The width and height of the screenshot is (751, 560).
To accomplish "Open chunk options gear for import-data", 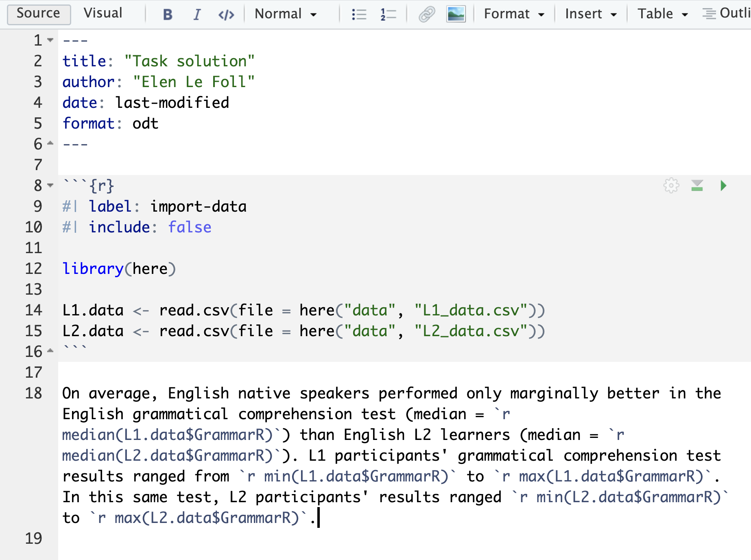I will [x=671, y=186].
